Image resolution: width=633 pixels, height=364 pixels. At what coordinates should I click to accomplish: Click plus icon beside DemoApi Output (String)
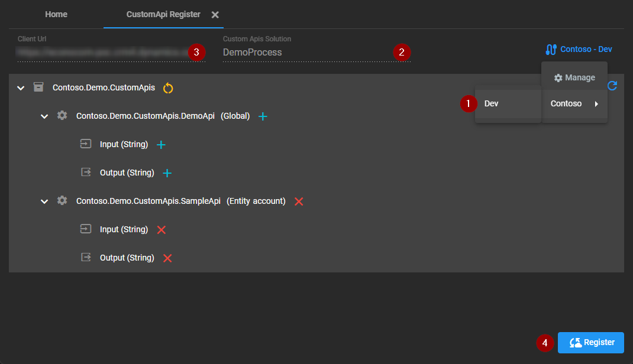click(x=167, y=173)
